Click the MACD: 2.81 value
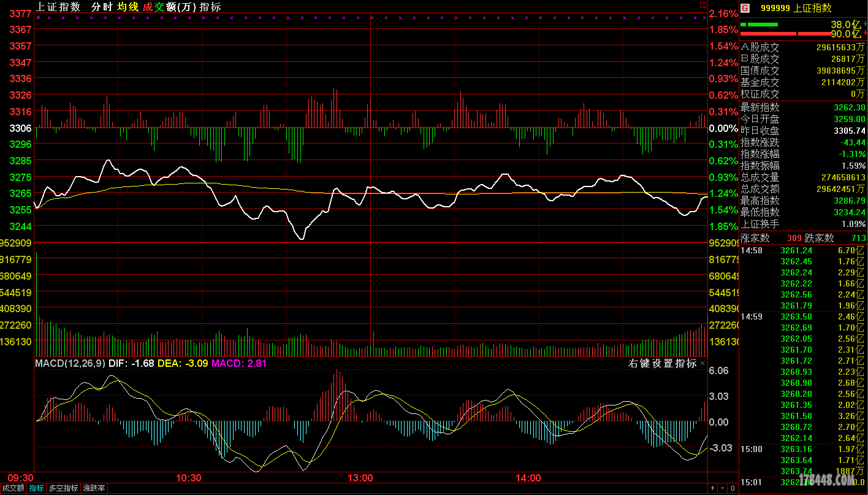The height and width of the screenshot is (495, 868). tap(239, 363)
